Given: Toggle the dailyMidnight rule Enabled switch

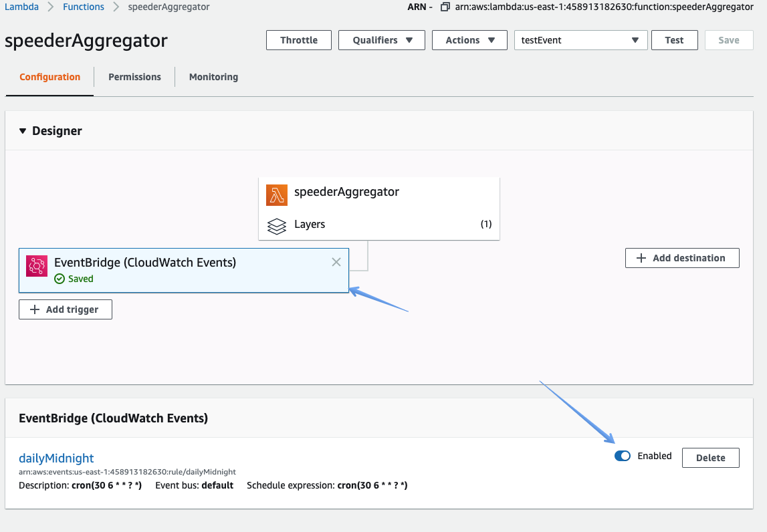Looking at the screenshot, I should (x=622, y=456).
